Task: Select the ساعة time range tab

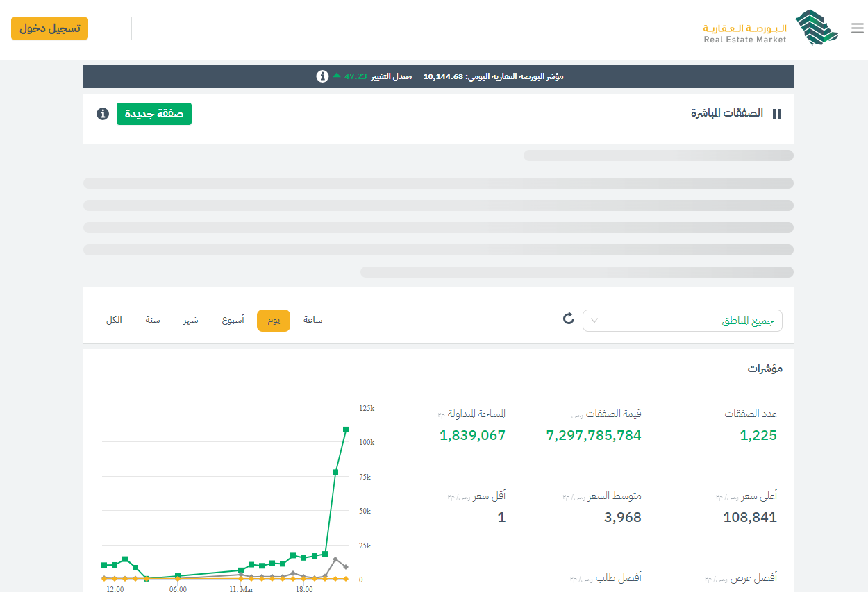Action: [x=312, y=320]
